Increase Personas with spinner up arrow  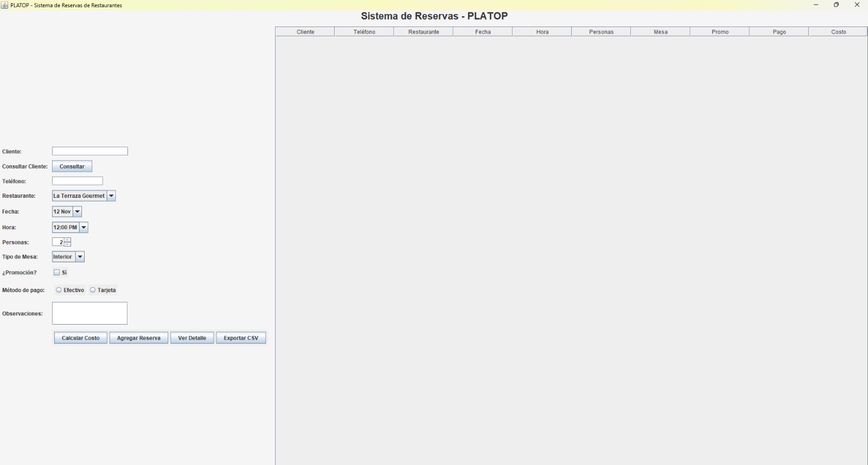[x=67, y=240]
